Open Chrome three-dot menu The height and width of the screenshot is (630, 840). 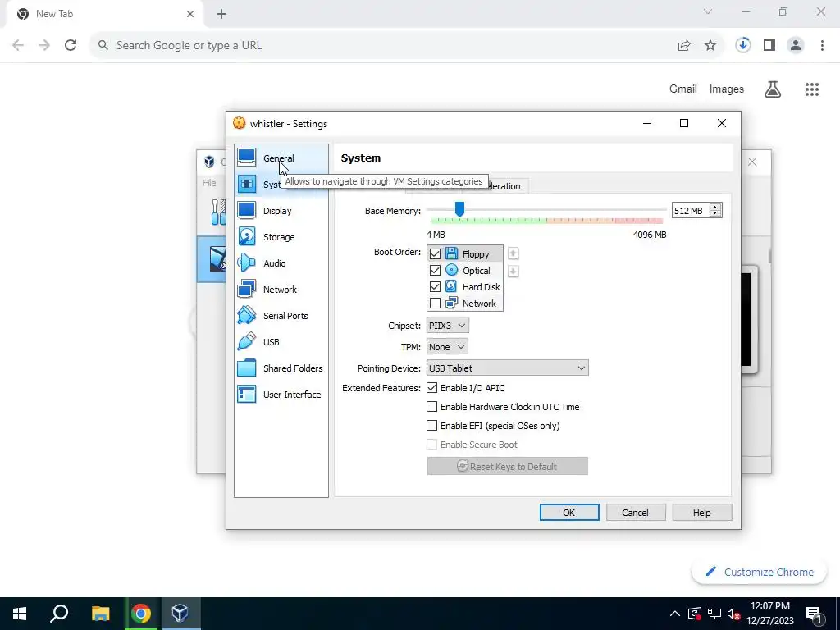(x=822, y=45)
